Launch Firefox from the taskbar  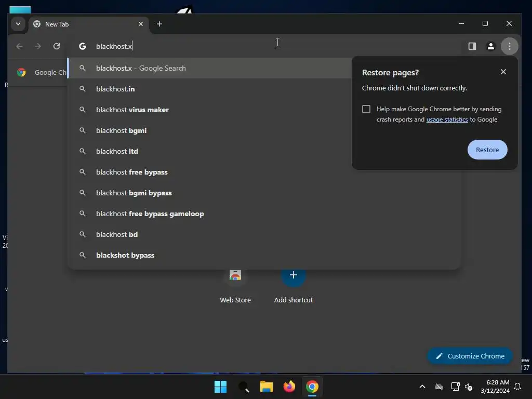(289, 387)
